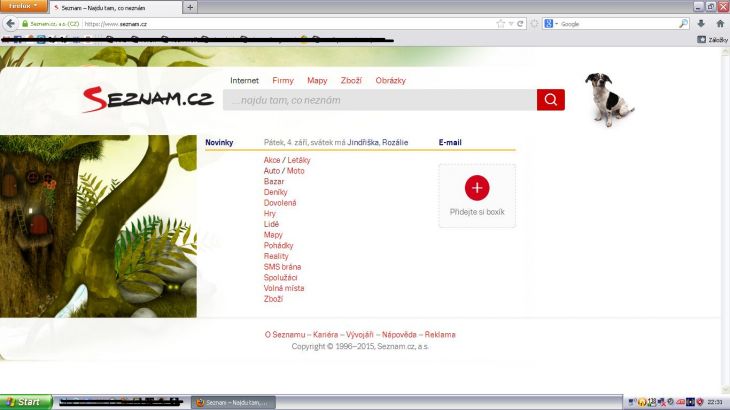The image size is (730, 410).
Task: Click the red search magnifier button
Action: [x=550, y=100]
